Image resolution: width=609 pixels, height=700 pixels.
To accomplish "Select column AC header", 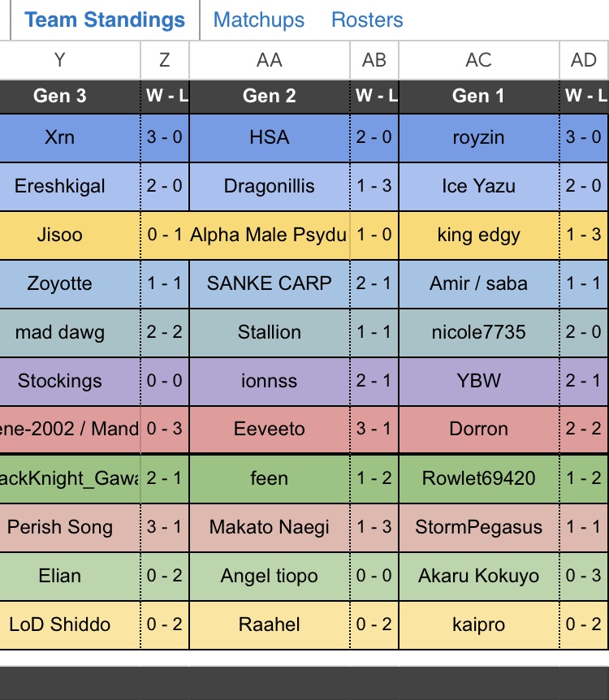I will (x=478, y=60).
